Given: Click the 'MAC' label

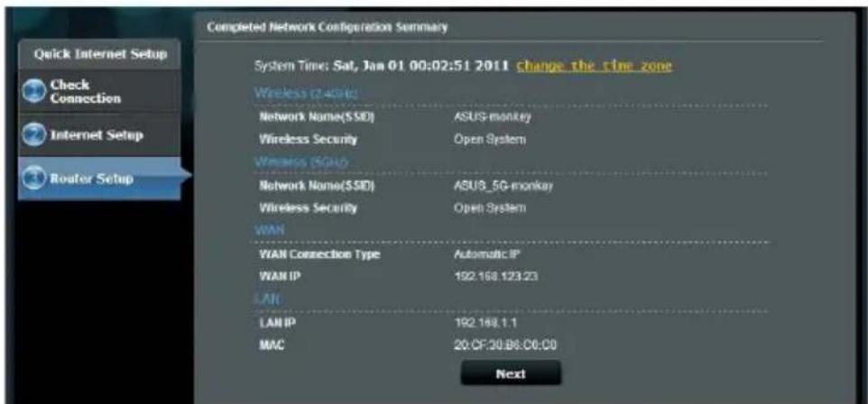Looking at the screenshot, I should pyautogui.click(x=272, y=346).
